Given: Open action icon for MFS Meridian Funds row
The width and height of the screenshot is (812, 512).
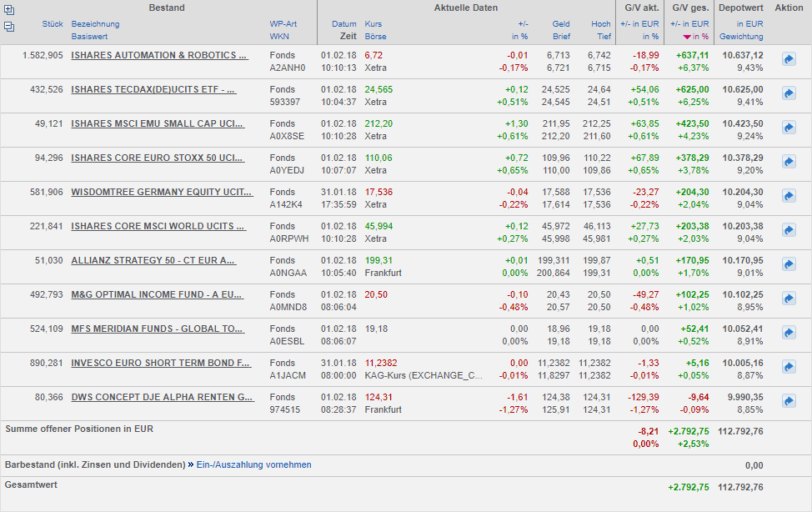Looking at the screenshot, I should (789, 333).
